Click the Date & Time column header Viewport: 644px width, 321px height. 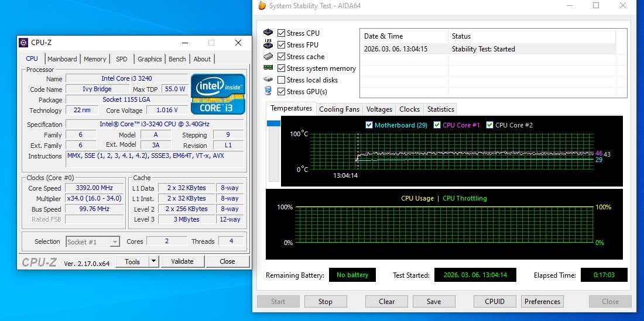tap(404, 36)
